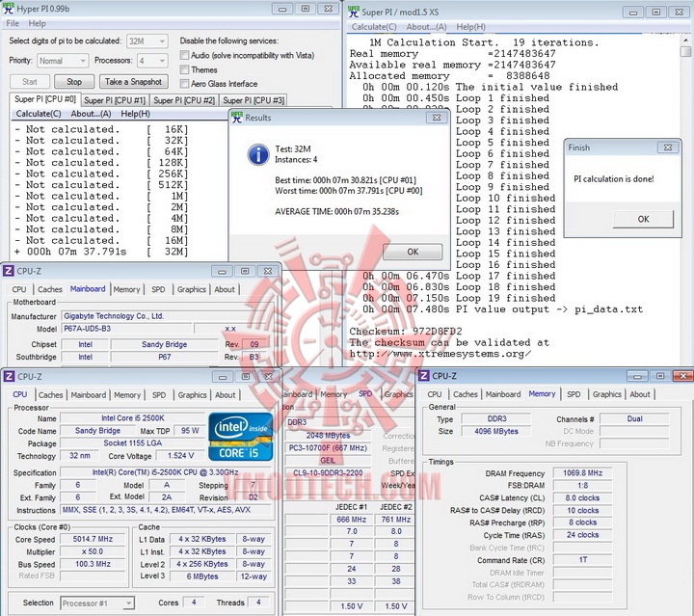The width and height of the screenshot is (694, 616).
Task: Click the Intel Core i5 logo badge
Action: (x=240, y=437)
